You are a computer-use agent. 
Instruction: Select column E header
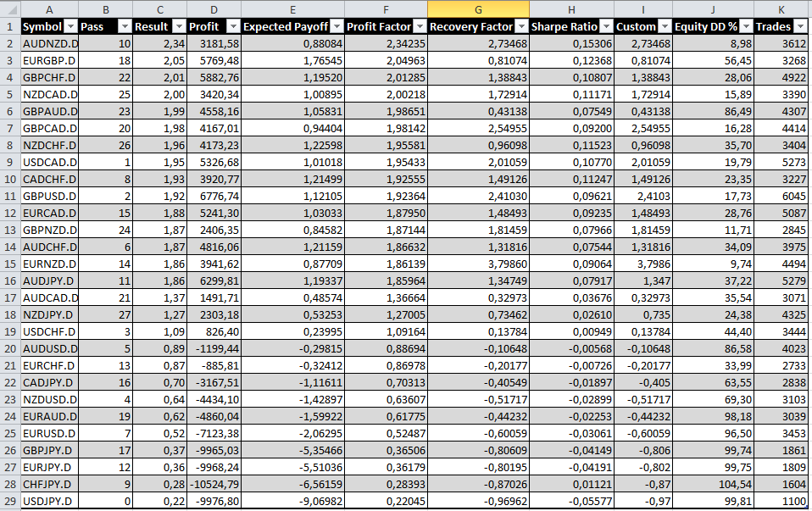(x=292, y=9)
